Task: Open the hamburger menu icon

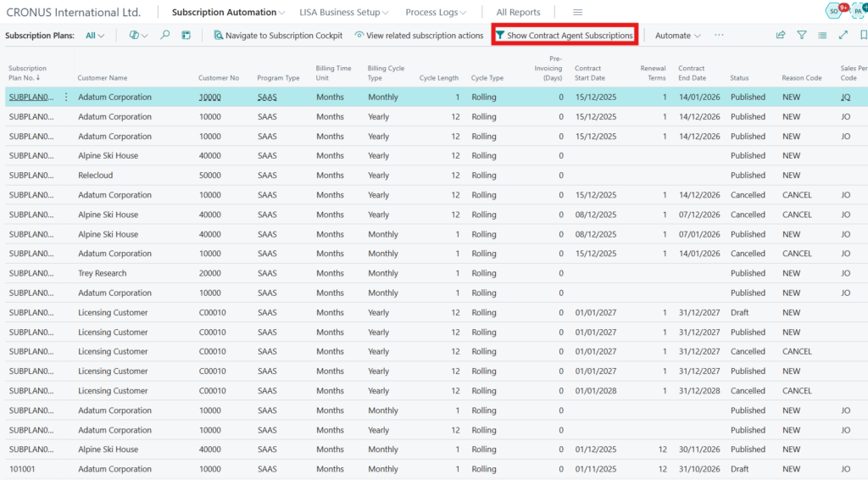Action: coord(578,13)
